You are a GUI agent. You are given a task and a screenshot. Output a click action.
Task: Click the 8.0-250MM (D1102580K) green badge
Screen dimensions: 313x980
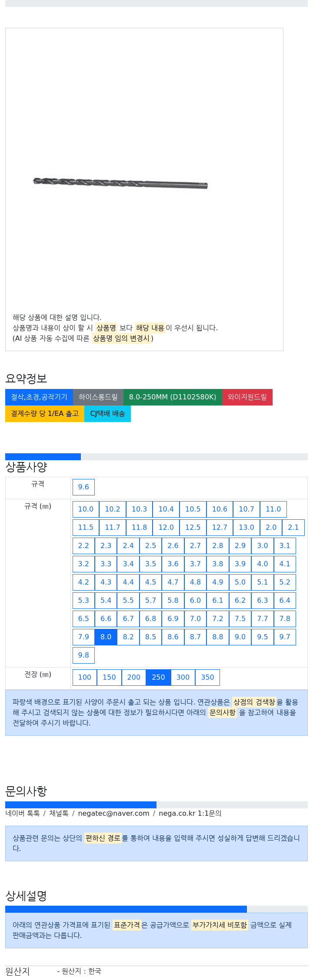tap(173, 397)
